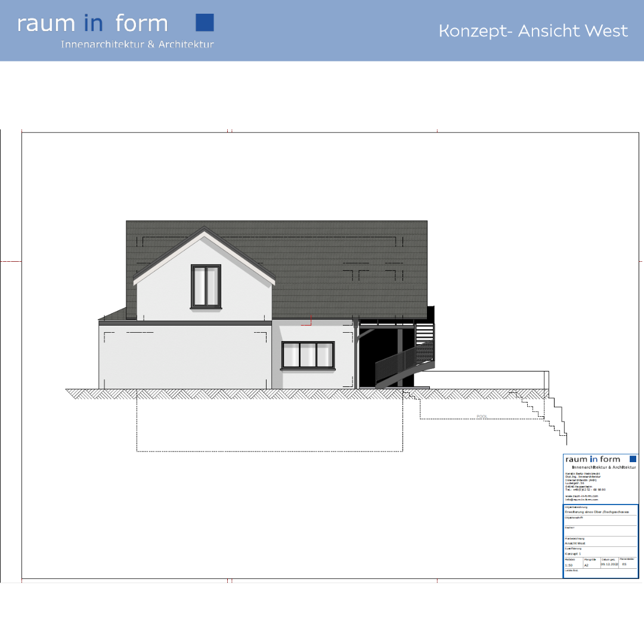This screenshot has height=644, width=644.
Task: Click the Konzept 1 field in title block
Action: (574, 554)
